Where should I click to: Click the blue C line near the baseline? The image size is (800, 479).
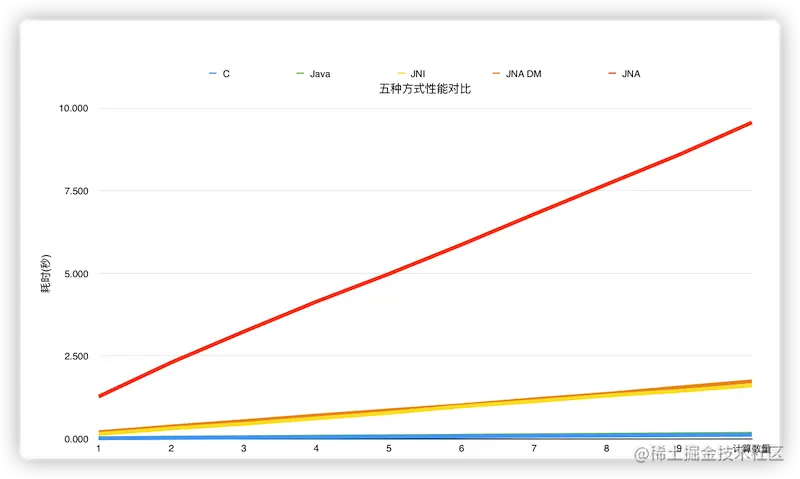click(425, 437)
